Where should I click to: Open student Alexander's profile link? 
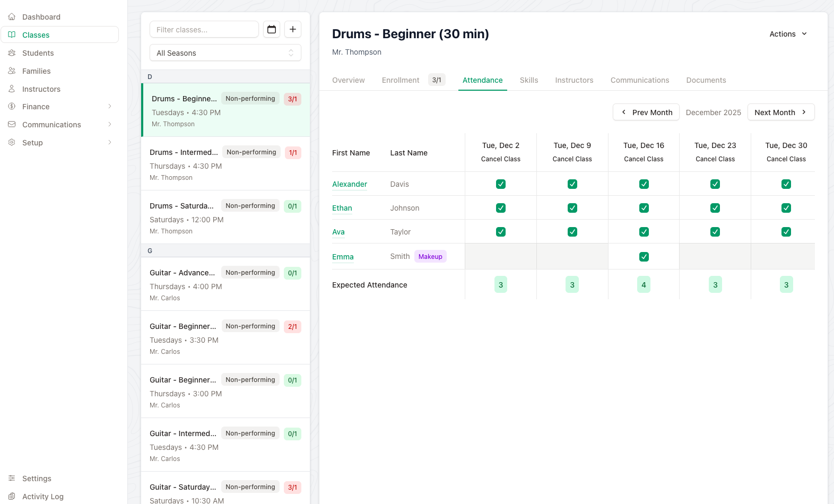(350, 184)
